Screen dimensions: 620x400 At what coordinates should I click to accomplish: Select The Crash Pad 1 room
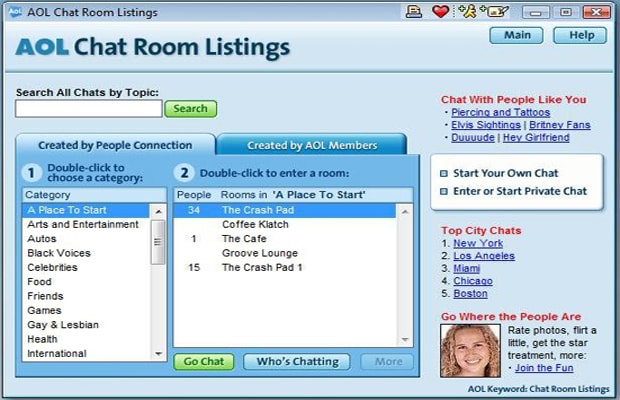[x=285, y=268]
